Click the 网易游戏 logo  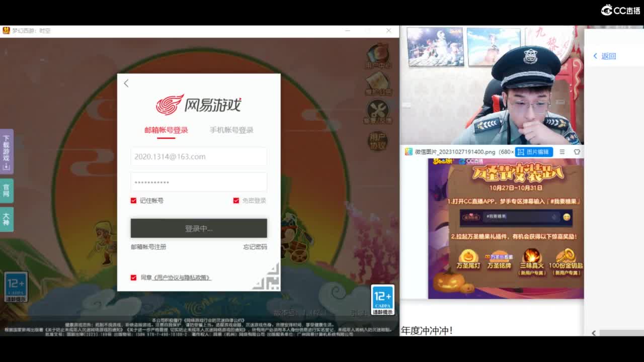(x=199, y=105)
